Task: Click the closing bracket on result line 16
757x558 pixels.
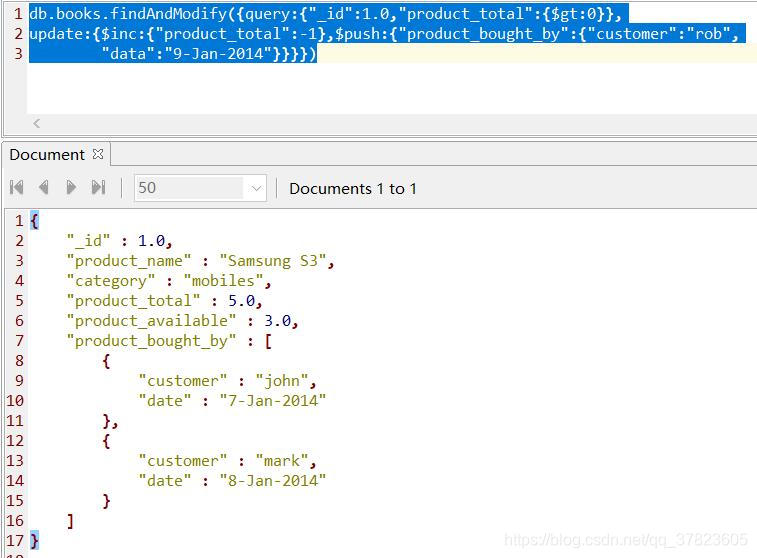Action: click(70, 521)
